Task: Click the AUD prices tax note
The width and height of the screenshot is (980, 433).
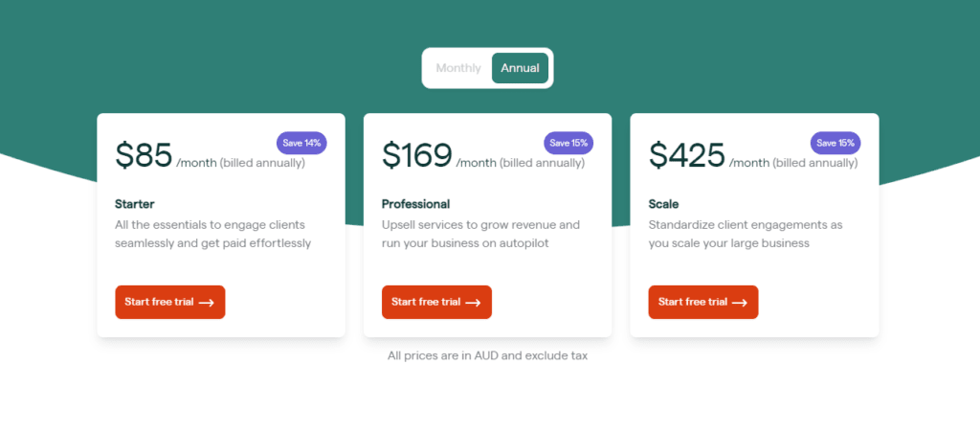Action: click(487, 356)
